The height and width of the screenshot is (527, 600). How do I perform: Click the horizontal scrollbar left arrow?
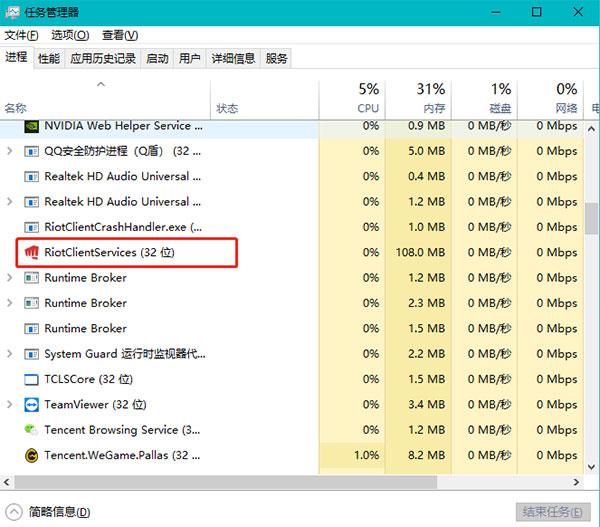(7, 482)
